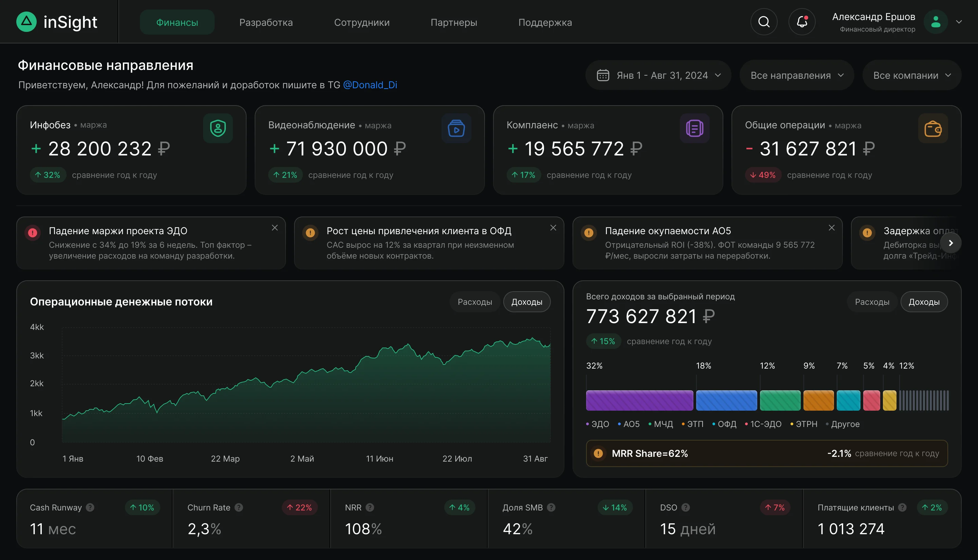
Task: Switch cash flow chart to Доходы
Action: point(527,302)
